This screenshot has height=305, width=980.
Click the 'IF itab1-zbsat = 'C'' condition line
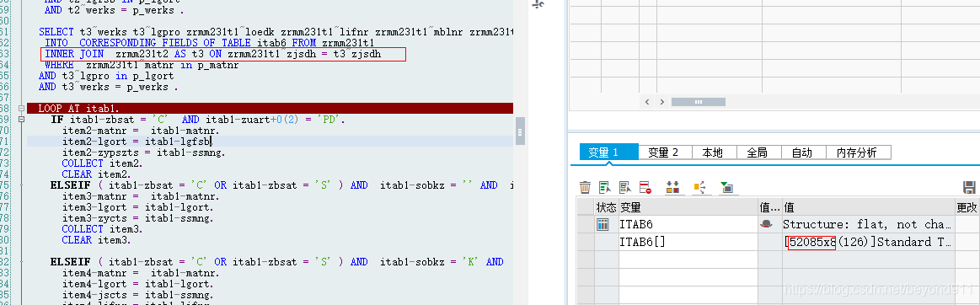tap(198, 120)
